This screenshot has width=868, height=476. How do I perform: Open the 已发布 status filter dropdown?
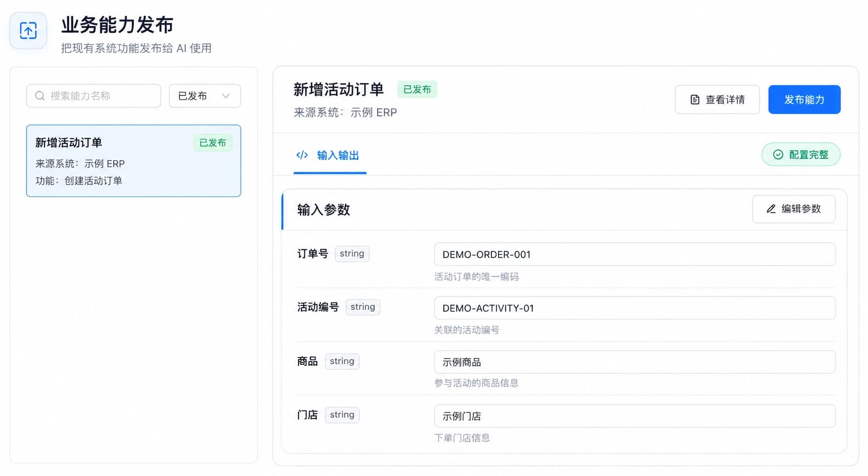coord(205,96)
